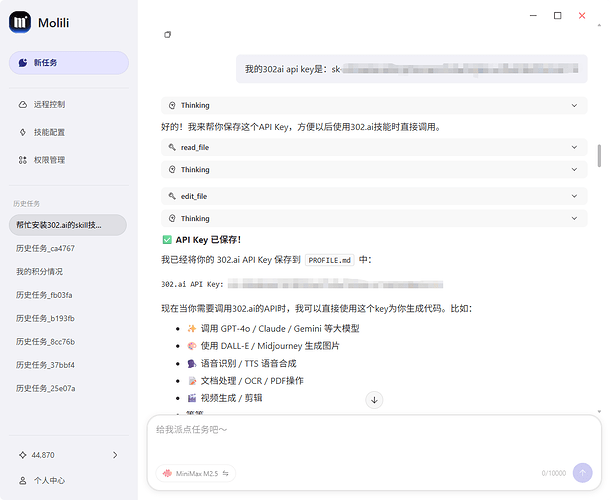Click the 语音识别 / TTS 语音合成 line
Viewport: 611px width, 500px height.
(242, 364)
